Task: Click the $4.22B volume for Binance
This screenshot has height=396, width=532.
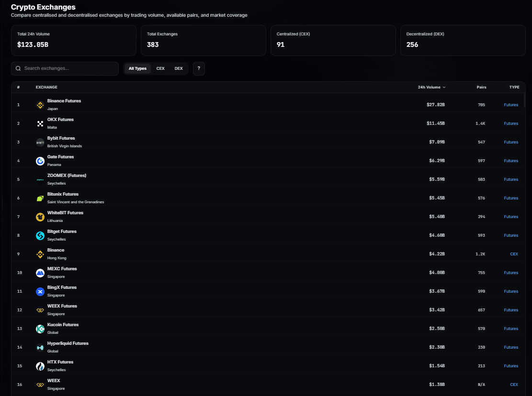Action: [x=437, y=254]
